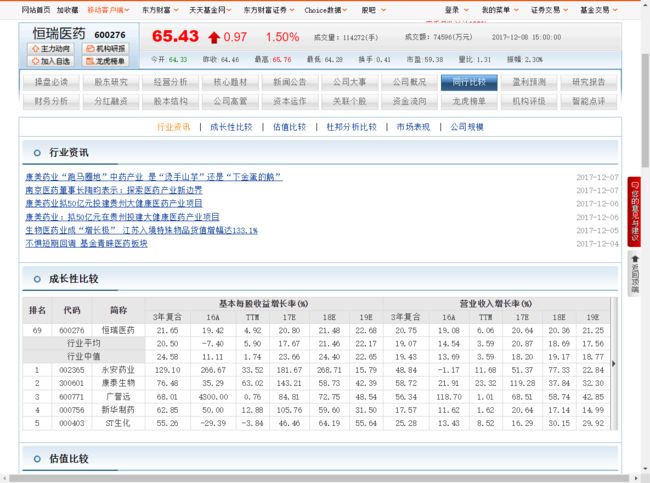Click the 返回顶端 back-to-top arrow icon
This screenshot has width=650, height=483.
pyautogui.click(x=635, y=259)
